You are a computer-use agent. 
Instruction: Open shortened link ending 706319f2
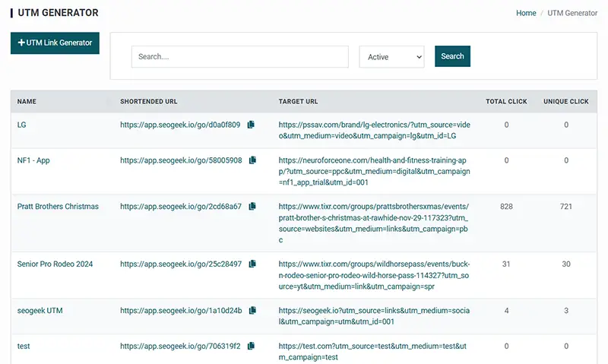[x=180, y=347]
